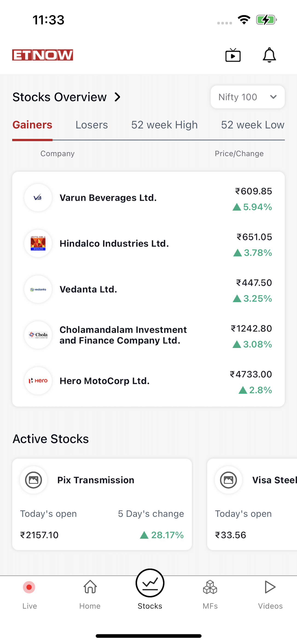Screen dimensions: 297x644
Task: Open the Nifty 100 index dropdown
Action: [x=247, y=97]
